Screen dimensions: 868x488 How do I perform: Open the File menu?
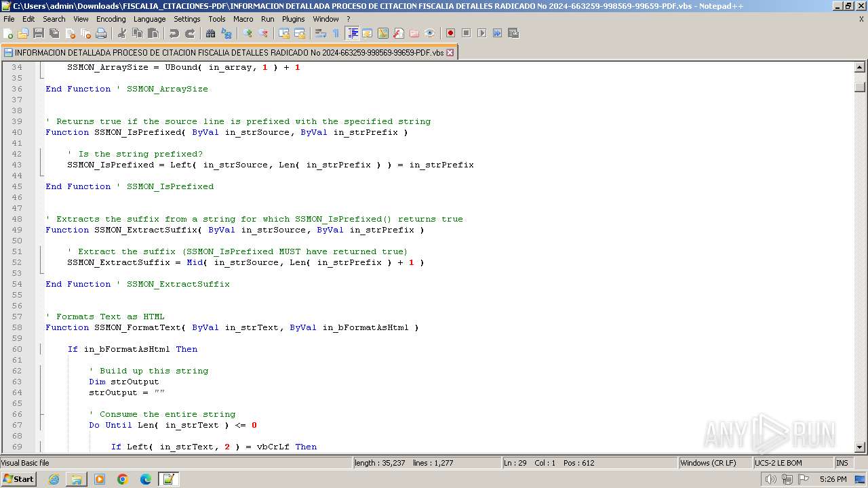tap(9, 19)
